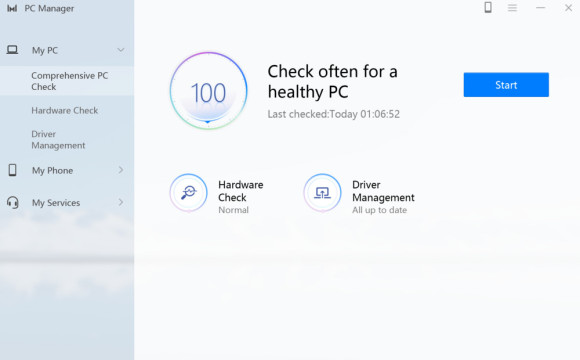The height and width of the screenshot is (360, 580).
Task: Open the hamburger menu icon
Action: (512, 8)
